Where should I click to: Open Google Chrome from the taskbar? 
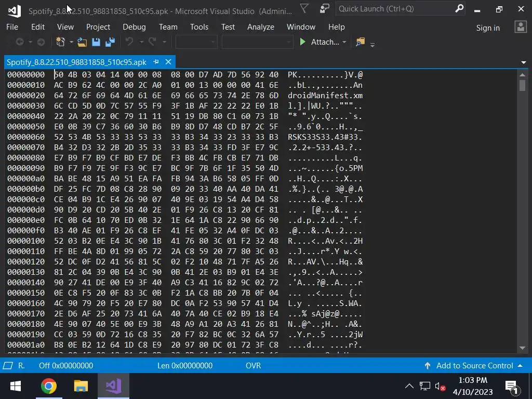click(x=48, y=386)
